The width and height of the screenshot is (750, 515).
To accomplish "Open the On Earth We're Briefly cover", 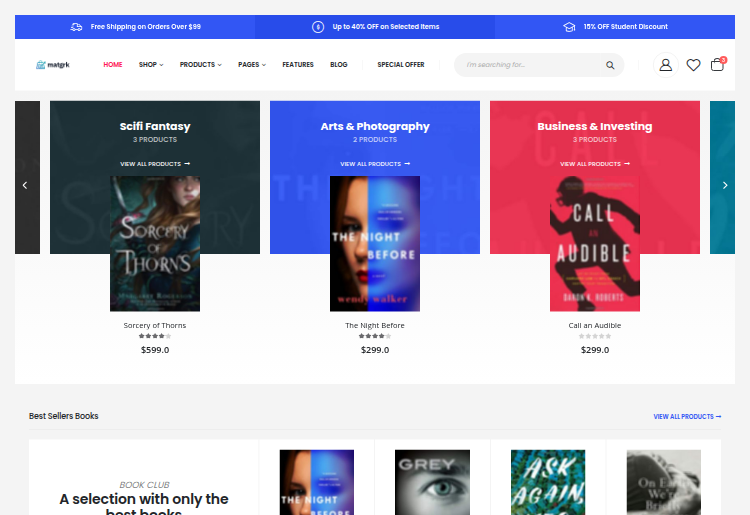I will (x=664, y=482).
